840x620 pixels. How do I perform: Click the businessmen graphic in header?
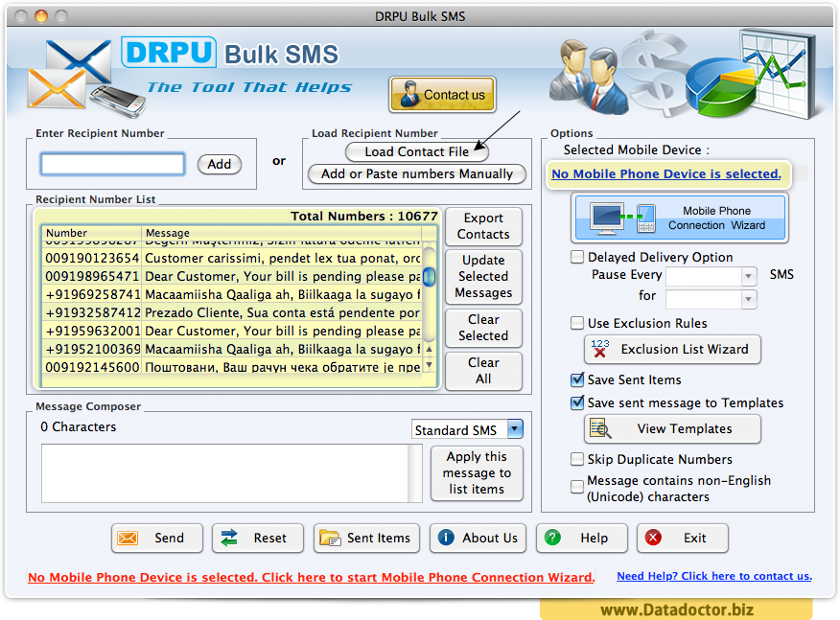pos(589,78)
